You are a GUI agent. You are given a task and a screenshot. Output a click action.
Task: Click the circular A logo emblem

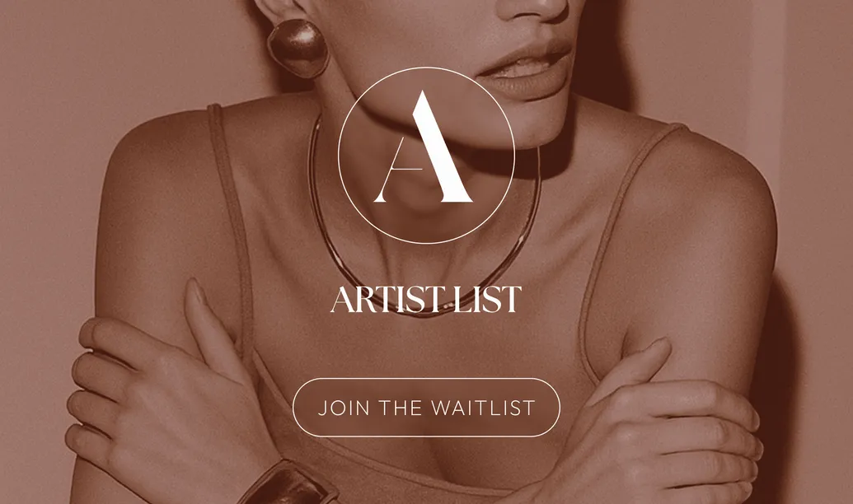[427, 155]
